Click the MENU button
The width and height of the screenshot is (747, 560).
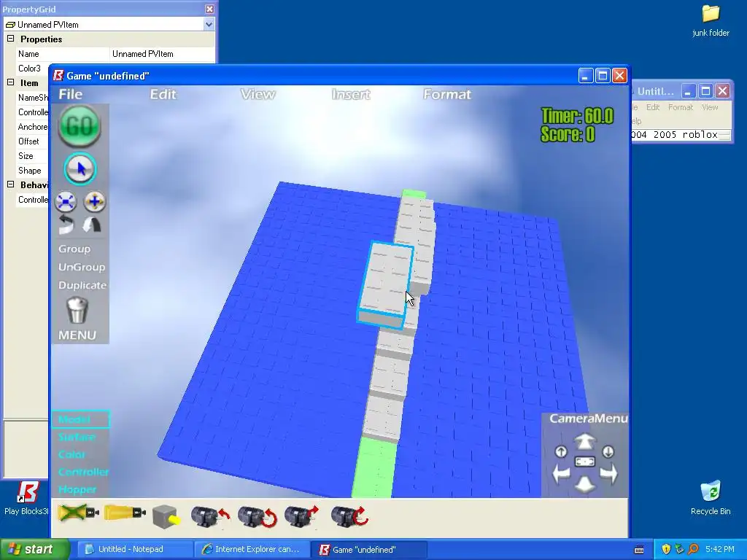[x=77, y=335]
